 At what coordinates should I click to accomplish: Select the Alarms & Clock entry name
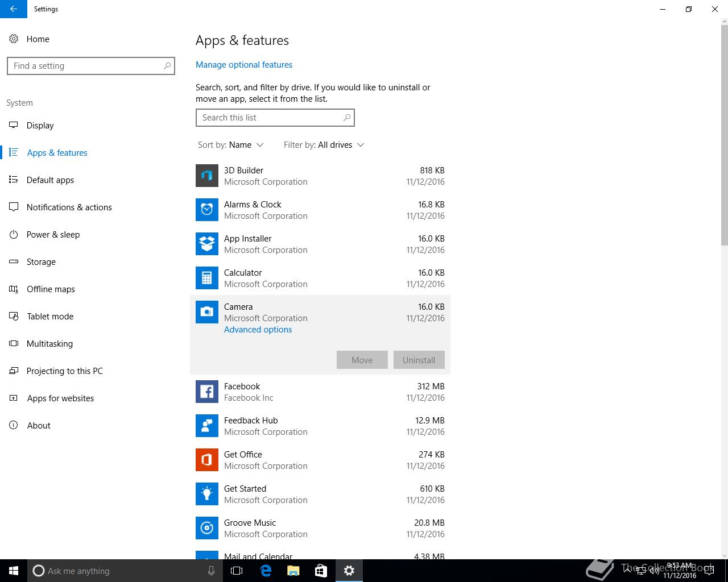click(253, 205)
